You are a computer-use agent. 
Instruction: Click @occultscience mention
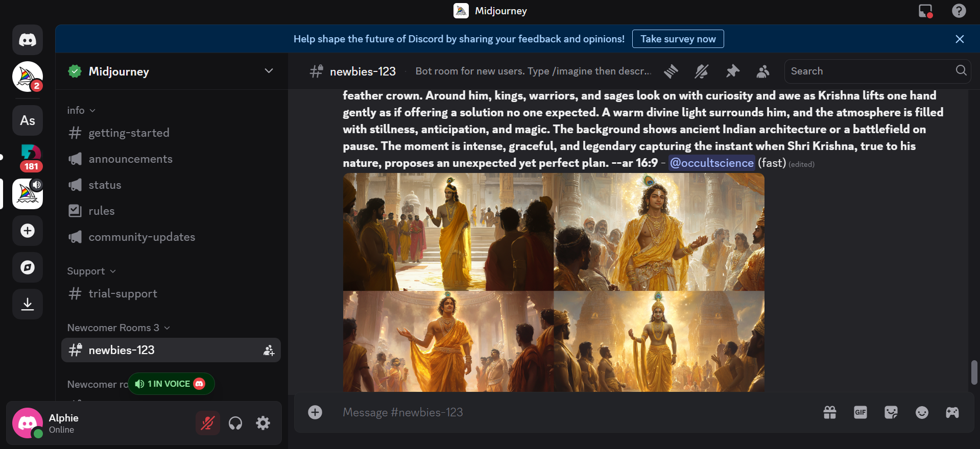[711, 163]
